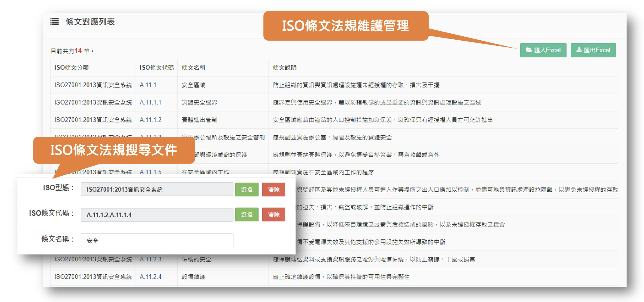Click the 條文名稱 search text field

157,241
